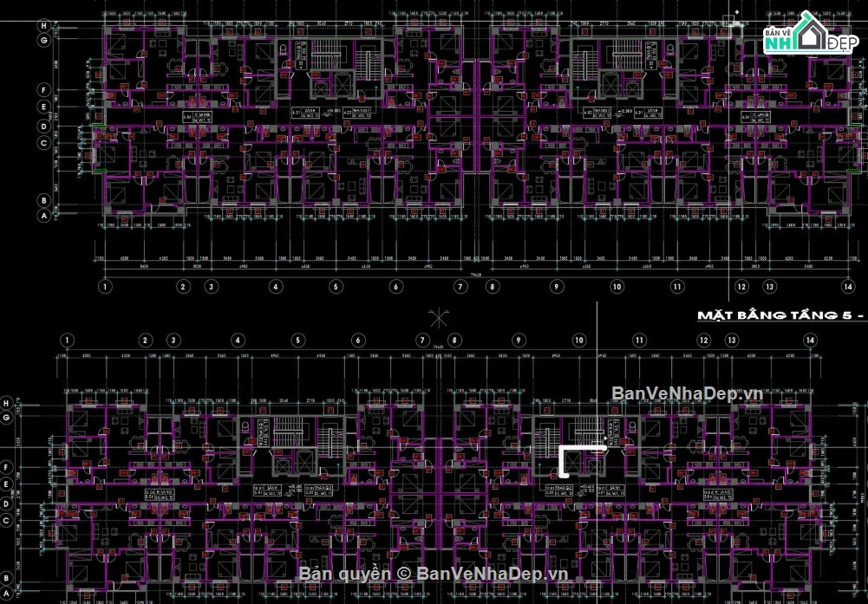The height and width of the screenshot is (604, 868).
Task: Choose axis bubble B of the upper plan
Action: coord(44,200)
